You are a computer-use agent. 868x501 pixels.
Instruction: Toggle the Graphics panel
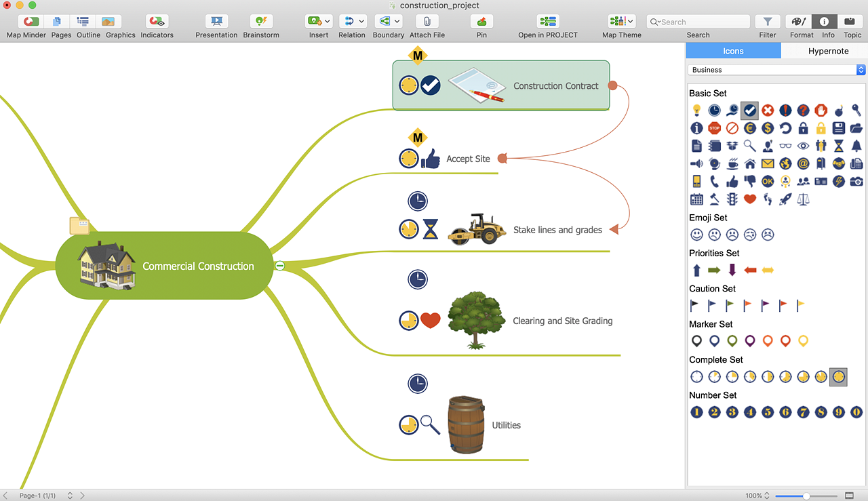[108, 22]
